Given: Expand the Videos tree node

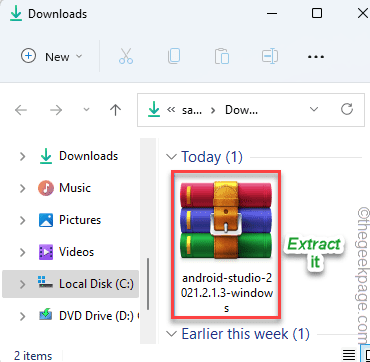Looking at the screenshot, I should tap(23, 252).
